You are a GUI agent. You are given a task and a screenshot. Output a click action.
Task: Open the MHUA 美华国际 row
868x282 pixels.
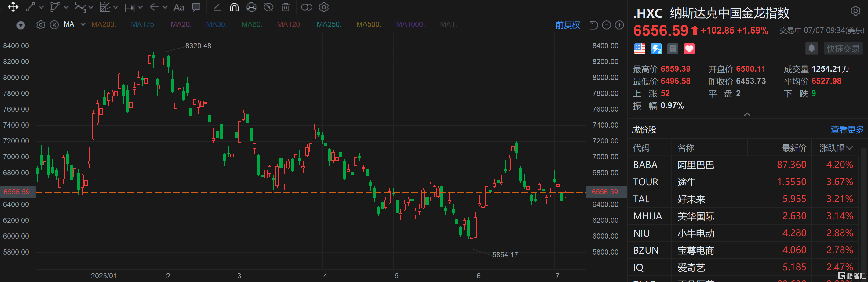point(743,216)
